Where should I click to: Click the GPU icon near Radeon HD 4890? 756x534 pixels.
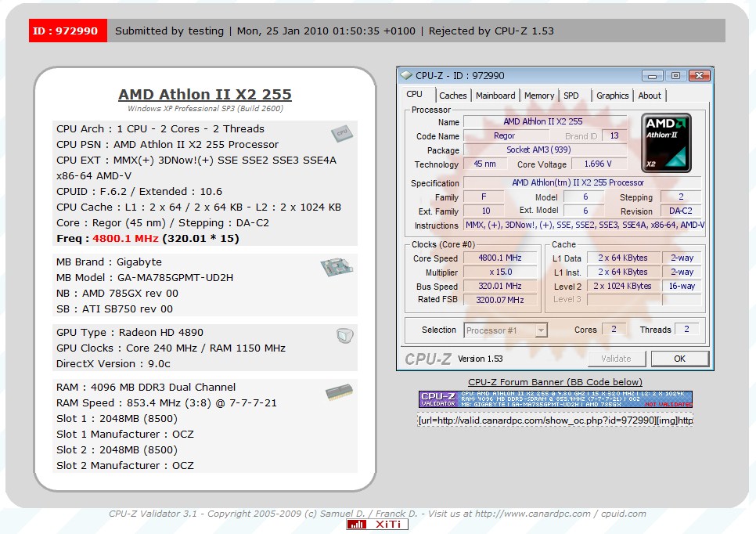tap(345, 336)
